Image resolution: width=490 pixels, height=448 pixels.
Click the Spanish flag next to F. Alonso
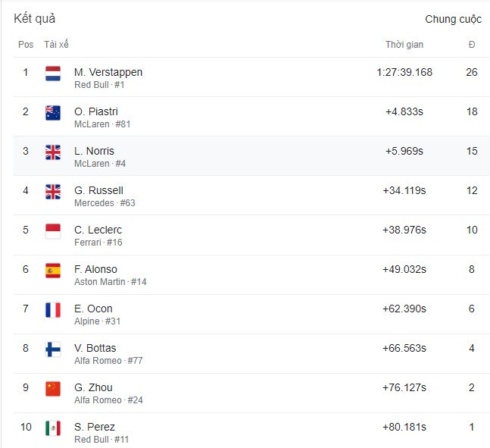(x=53, y=271)
